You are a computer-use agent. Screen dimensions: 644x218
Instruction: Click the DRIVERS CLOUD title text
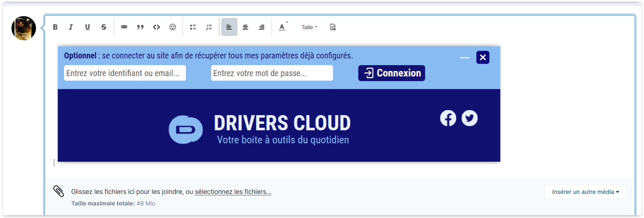tap(282, 123)
